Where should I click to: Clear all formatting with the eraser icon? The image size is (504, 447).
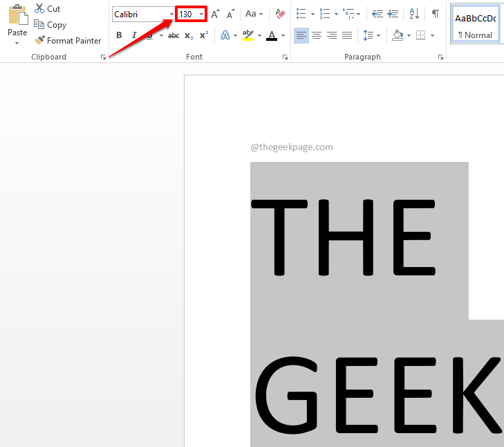pyautogui.click(x=280, y=14)
